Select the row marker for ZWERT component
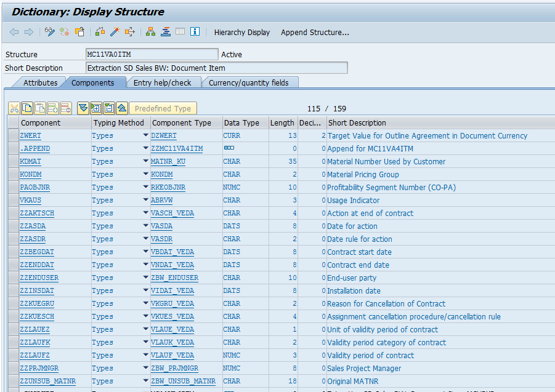Image resolution: width=555 pixels, height=392 pixels. point(12,135)
